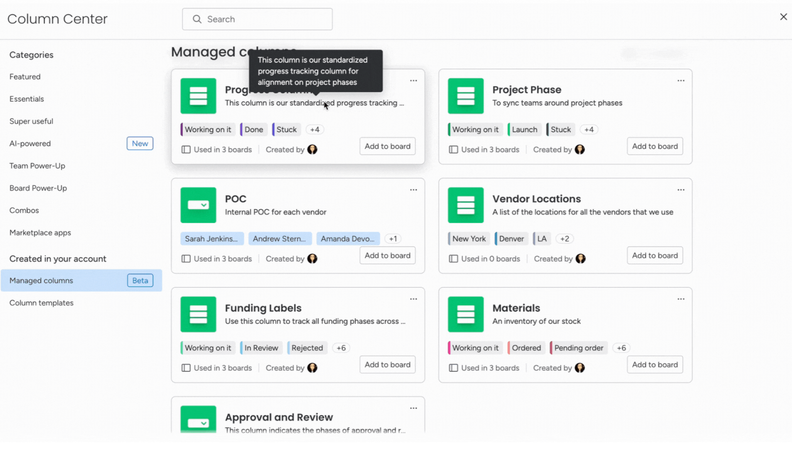Screen dimensions: 792x451
Task: Expand +4 more labels on Progress Column
Action: tap(315, 129)
